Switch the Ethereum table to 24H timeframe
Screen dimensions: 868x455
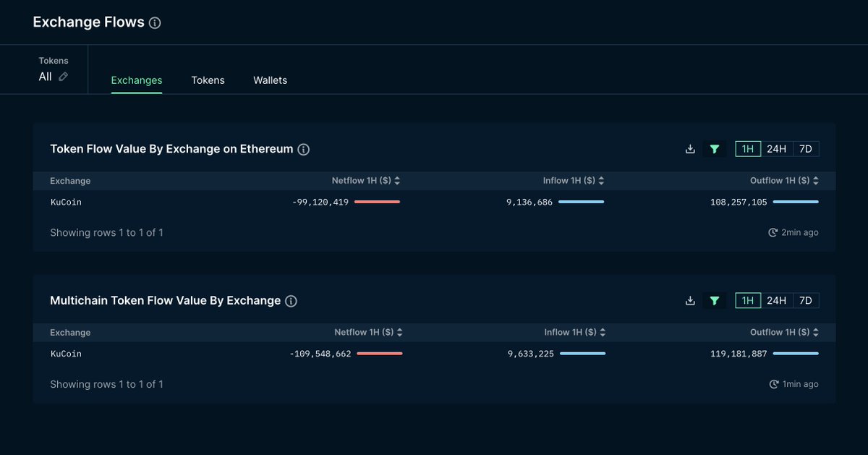776,148
